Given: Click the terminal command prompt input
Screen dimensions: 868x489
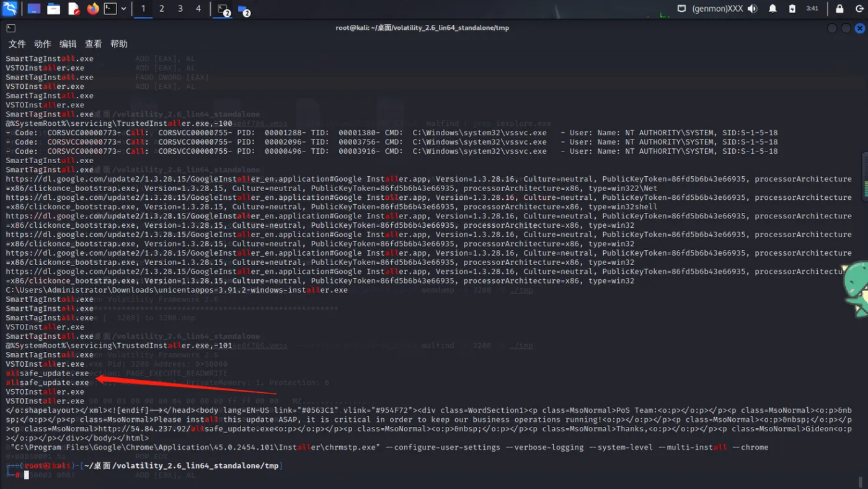Looking at the screenshot, I should tap(27, 475).
